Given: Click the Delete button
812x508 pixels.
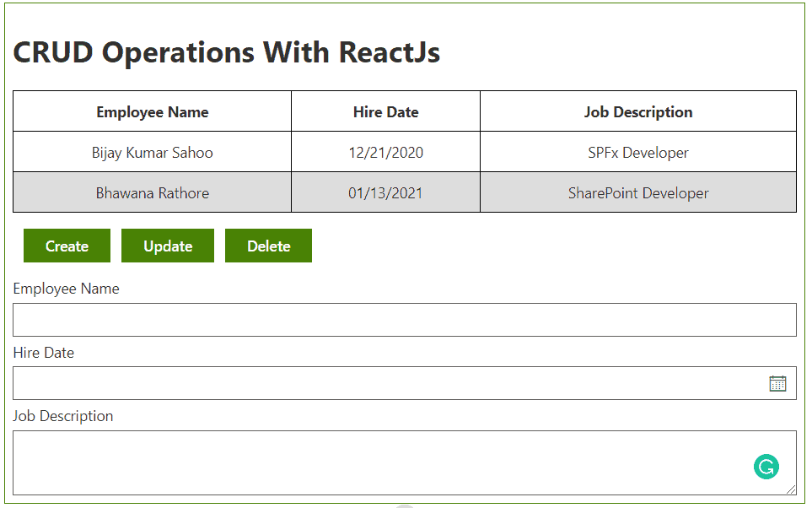Looking at the screenshot, I should point(268,246).
